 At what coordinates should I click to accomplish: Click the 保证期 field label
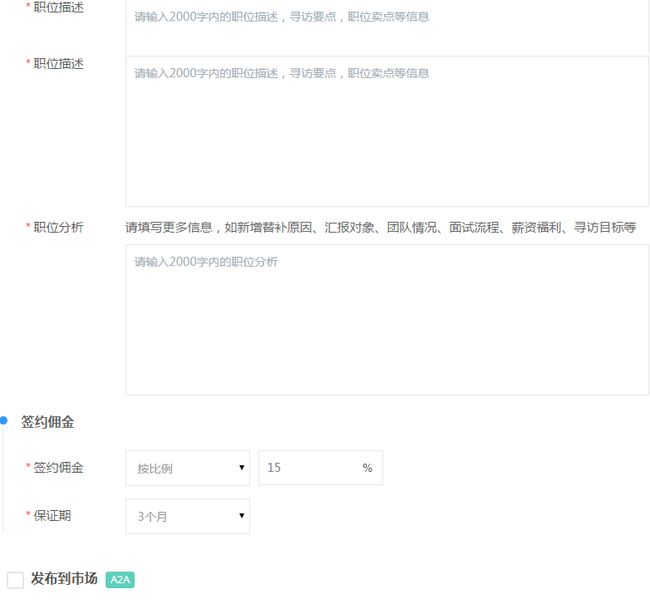pyautogui.click(x=52, y=516)
